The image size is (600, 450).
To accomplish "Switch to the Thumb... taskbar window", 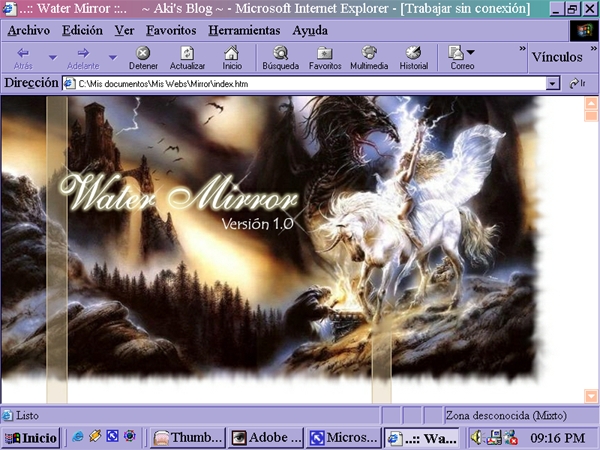I will pyautogui.click(x=188, y=438).
